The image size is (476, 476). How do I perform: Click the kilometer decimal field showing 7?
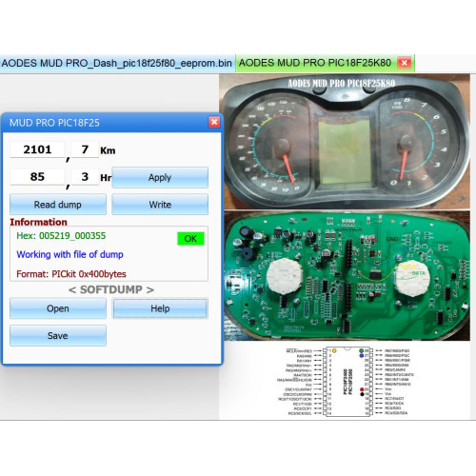point(85,149)
